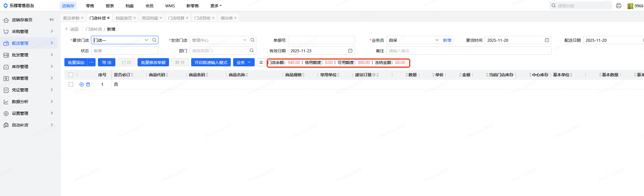This screenshot has width=644, height=196.
Task: Open the 报表 top menu
Action: click(110, 6)
